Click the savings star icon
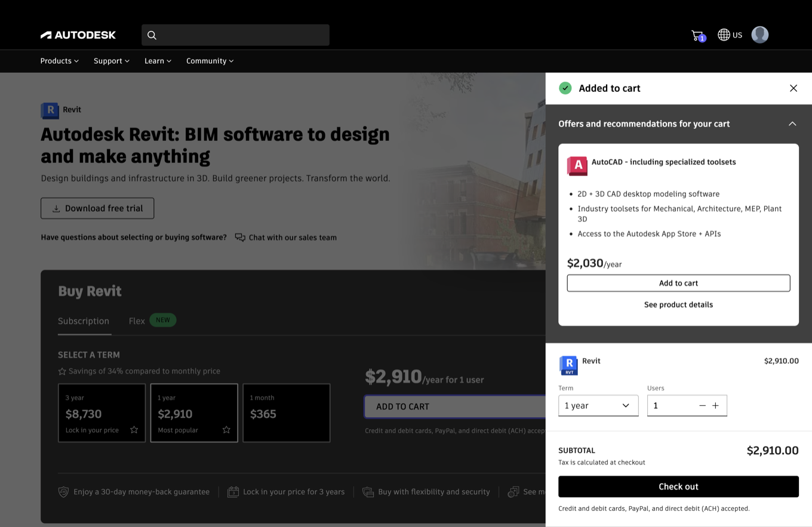The image size is (812, 527). point(62,371)
